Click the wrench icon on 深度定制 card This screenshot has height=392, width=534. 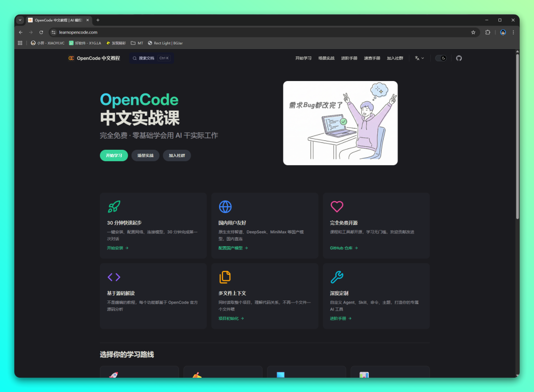point(337,277)
